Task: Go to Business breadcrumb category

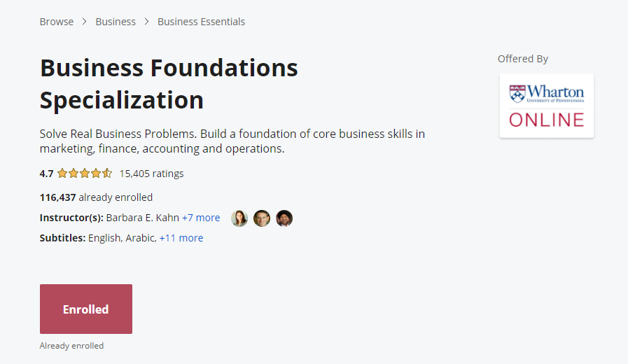Action: 116,22
